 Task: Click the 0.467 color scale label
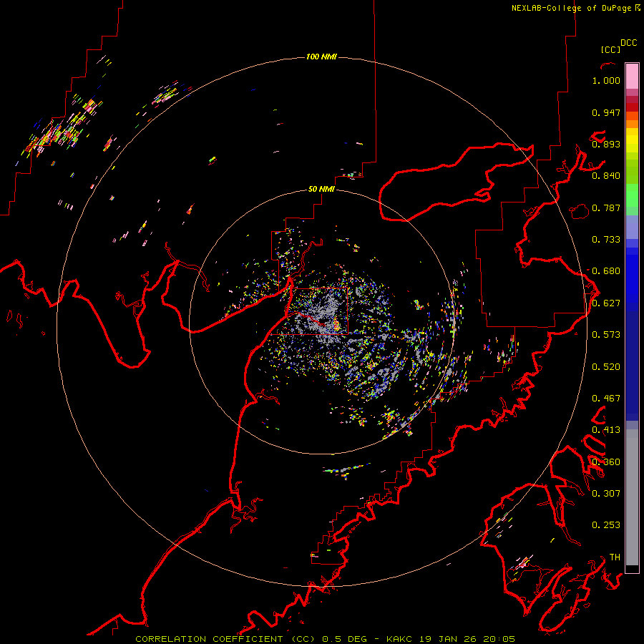[x=606, y=399]
